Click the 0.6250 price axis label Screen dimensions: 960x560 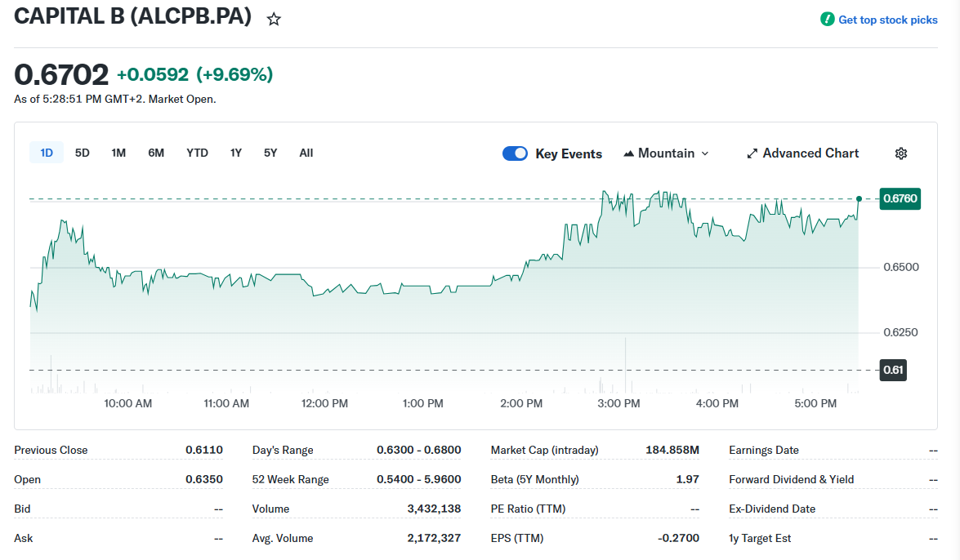900,332
